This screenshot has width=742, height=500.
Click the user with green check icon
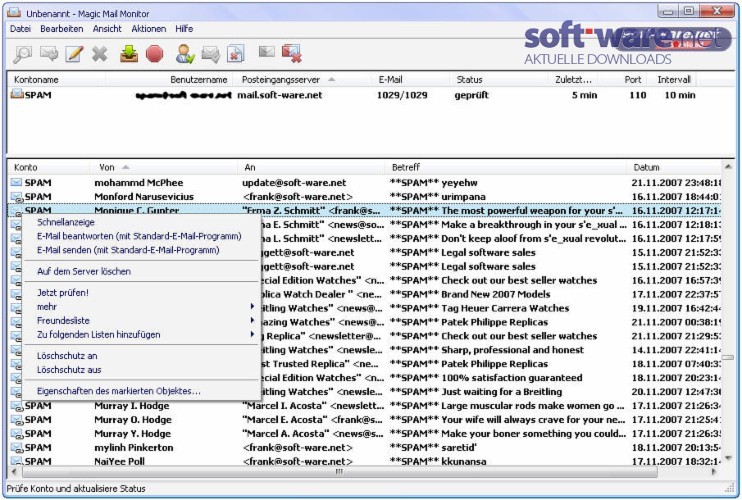click(185, 54)
